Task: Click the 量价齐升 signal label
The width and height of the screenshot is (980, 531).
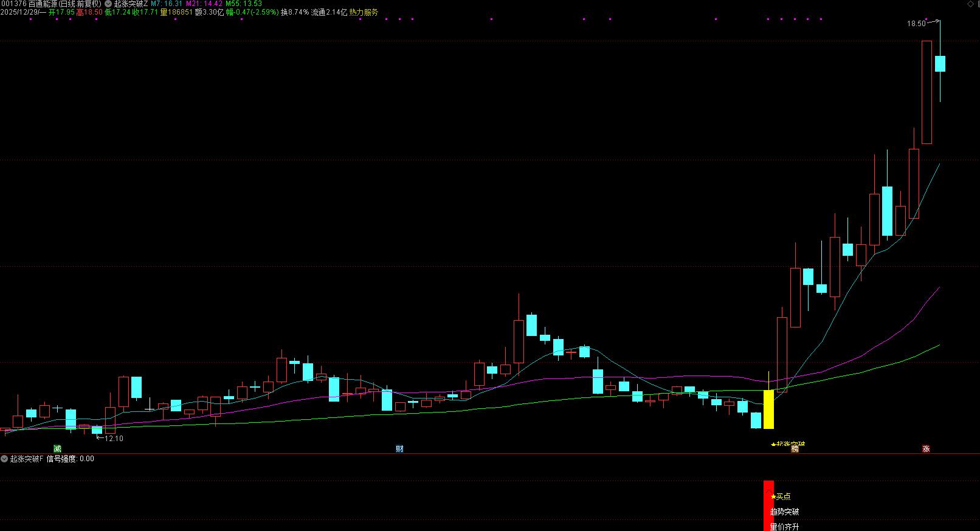Action: (x=784, y=527)
